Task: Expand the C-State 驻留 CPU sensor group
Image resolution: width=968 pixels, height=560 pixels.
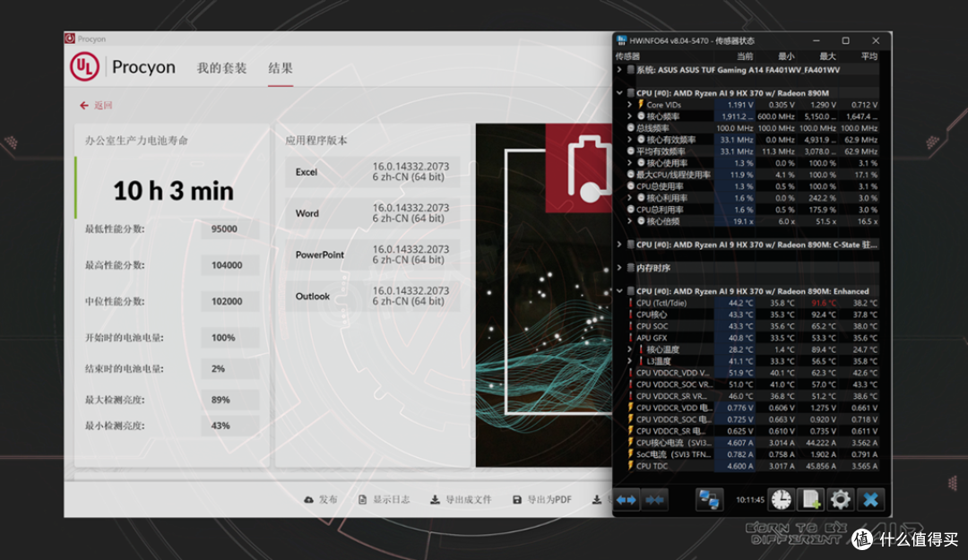Action: (619, 245)
